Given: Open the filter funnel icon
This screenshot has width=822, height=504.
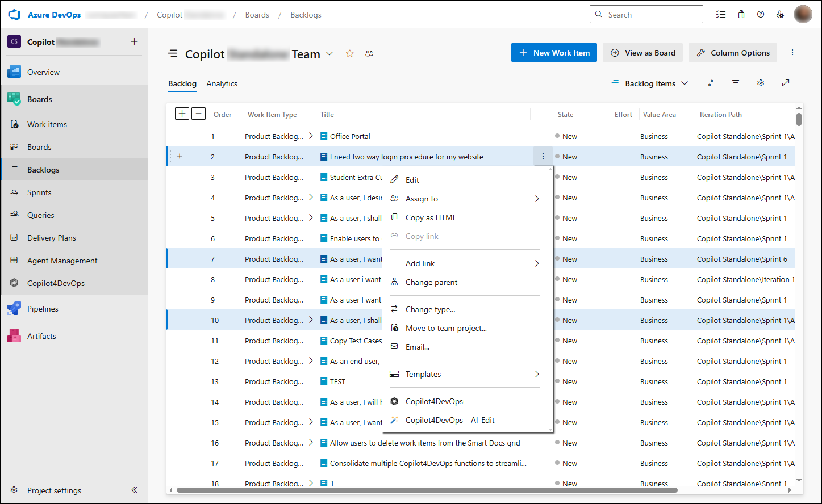Looking at the screenshot, I should pyautogui.click(x=736, y=83).
